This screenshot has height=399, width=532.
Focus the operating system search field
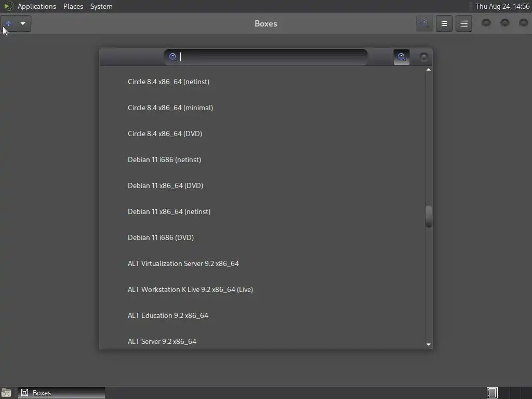click(x=265, y=57)
